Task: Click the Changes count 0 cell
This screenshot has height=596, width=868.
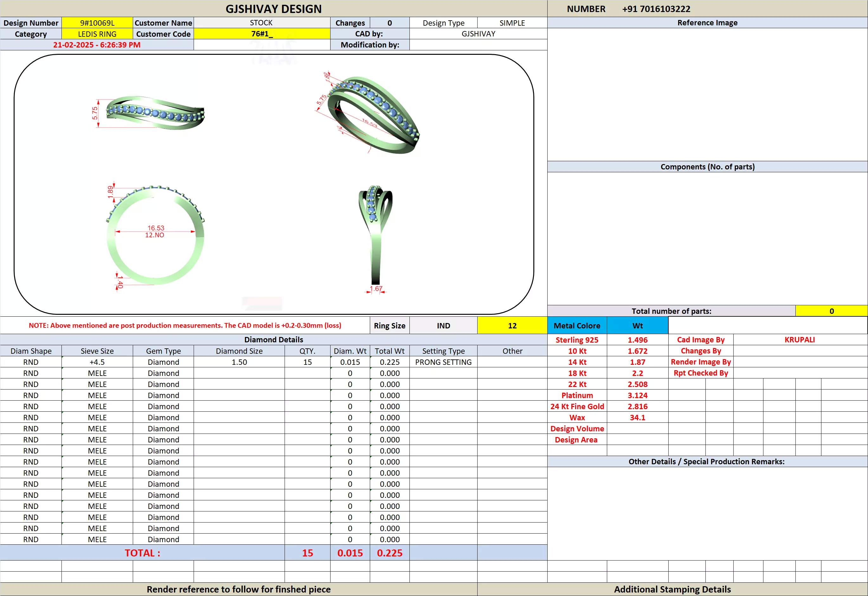Action: [389, 23]
